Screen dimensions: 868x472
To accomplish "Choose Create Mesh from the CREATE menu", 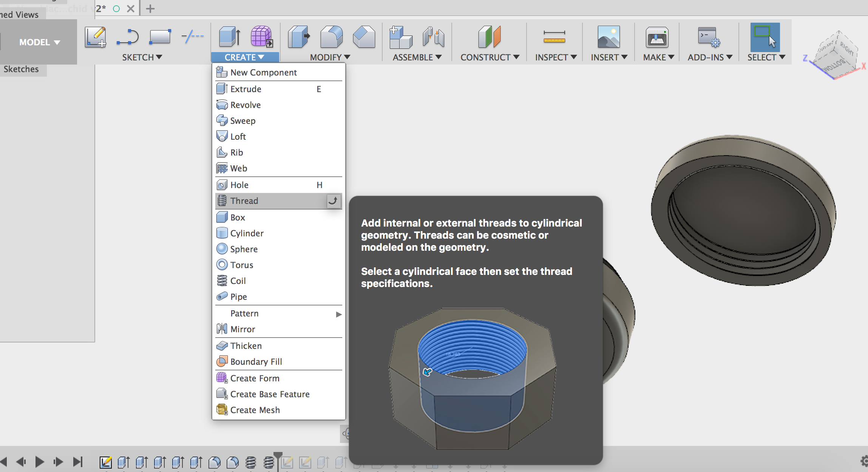I will click(x=279, y=410).
